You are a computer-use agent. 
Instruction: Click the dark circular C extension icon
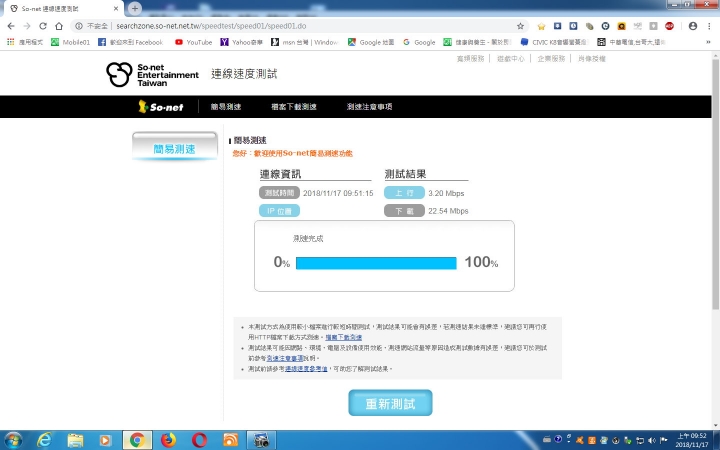[x=605, y=26]
